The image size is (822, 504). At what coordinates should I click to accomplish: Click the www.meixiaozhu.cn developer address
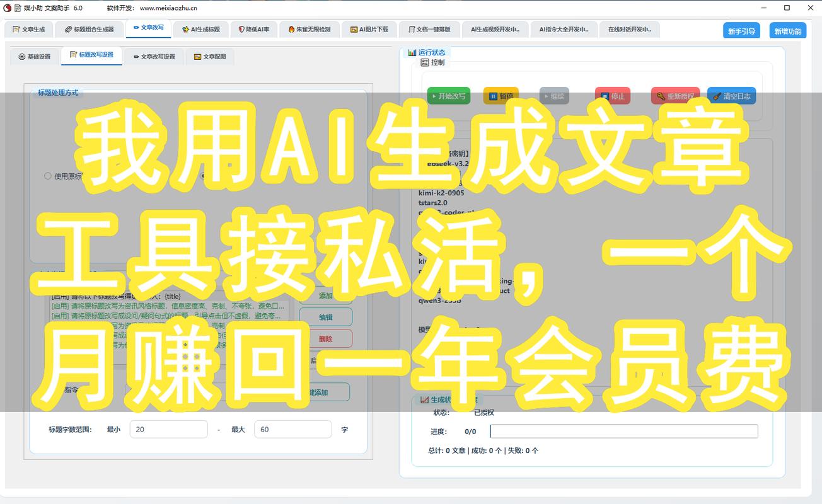click(168, 8)
